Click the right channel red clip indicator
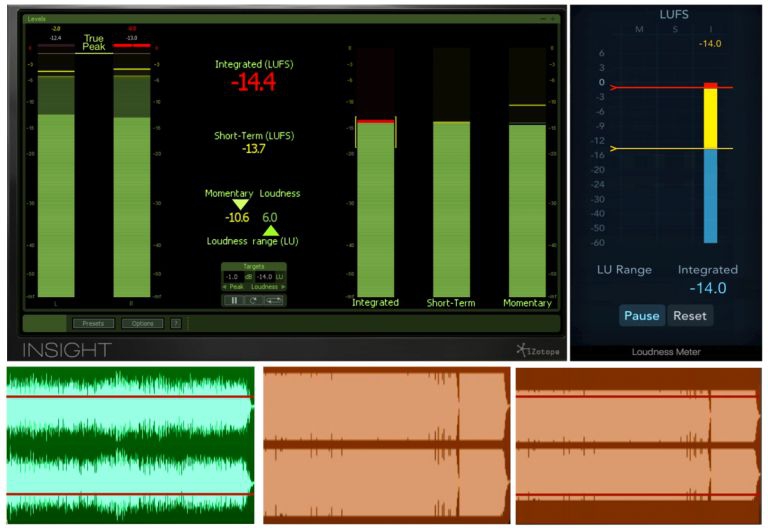The height and width of the screenshot is (529, 768). pyautogui.click(x=131, y=46)
